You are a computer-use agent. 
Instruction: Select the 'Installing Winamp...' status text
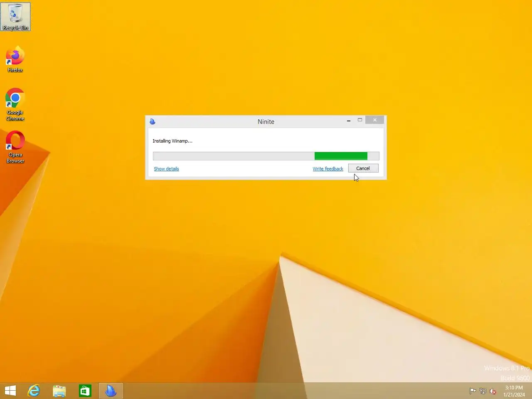172,141
